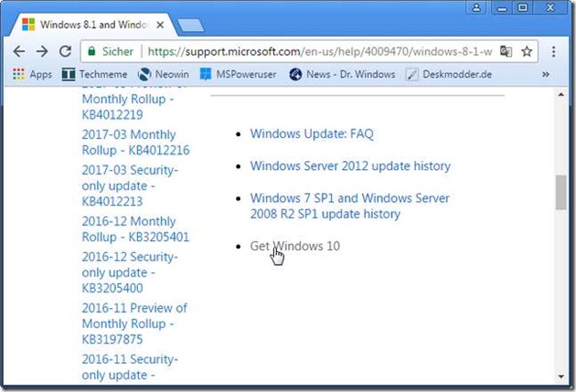576x392 pixels.
Task: Open the Deskmodder.de bookmark
Action: click(449, 74)
